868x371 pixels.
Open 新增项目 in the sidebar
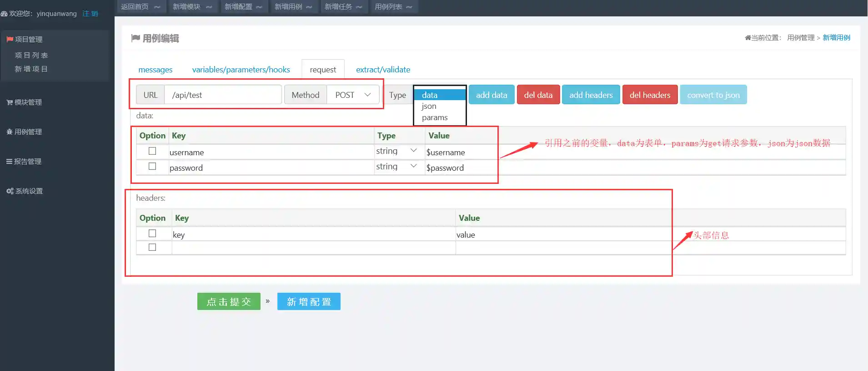tap(31, 69)
